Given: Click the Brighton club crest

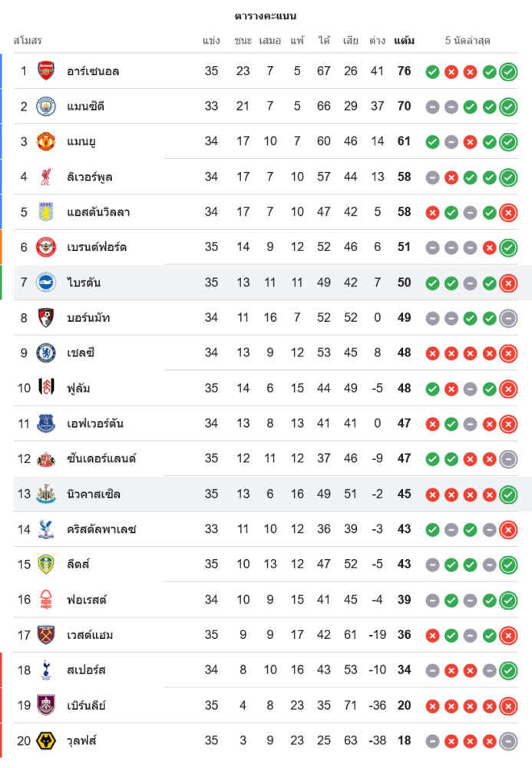Looking at the screenshot, I should [x=46, y=283].
